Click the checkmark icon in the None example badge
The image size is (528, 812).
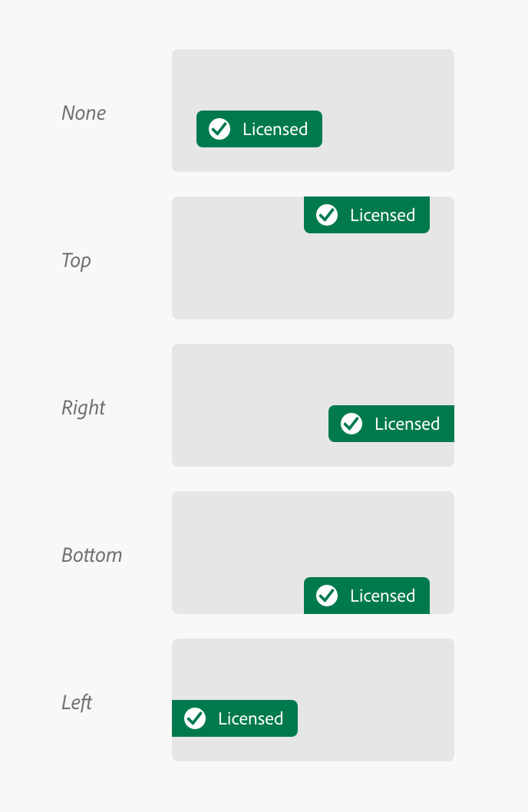pos(219,129)
